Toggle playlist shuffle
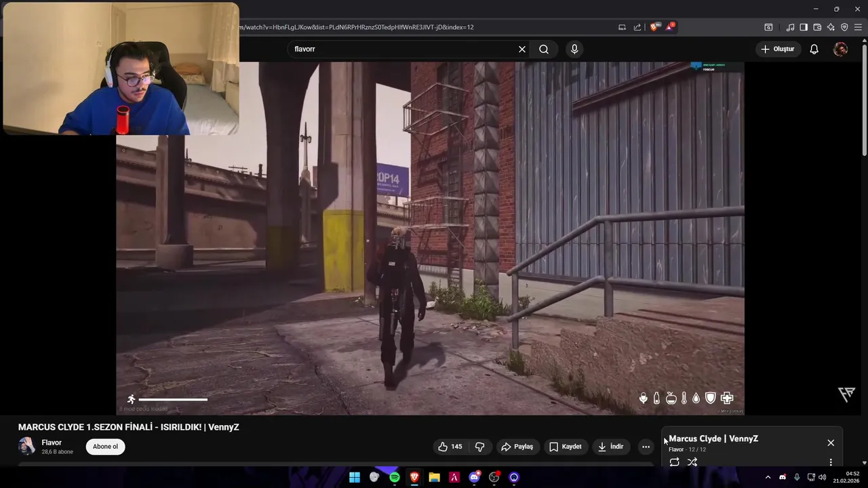 692,462
